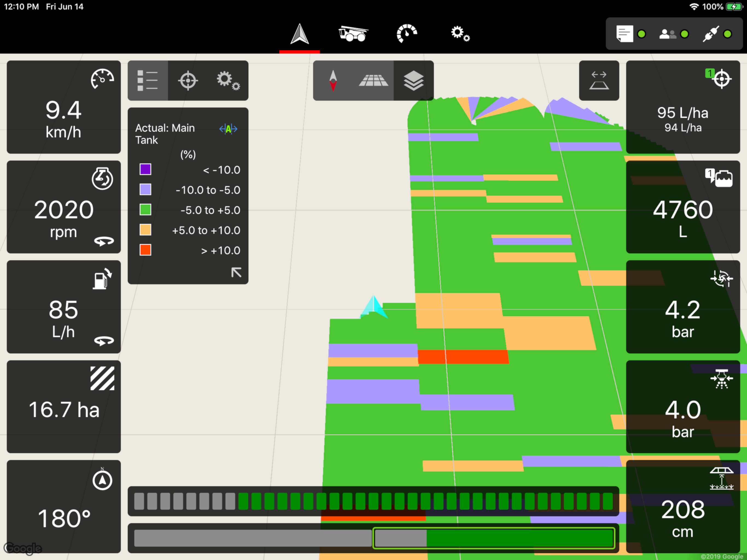
Task: Select the target crosshair view button
Action: coord(188,80)
